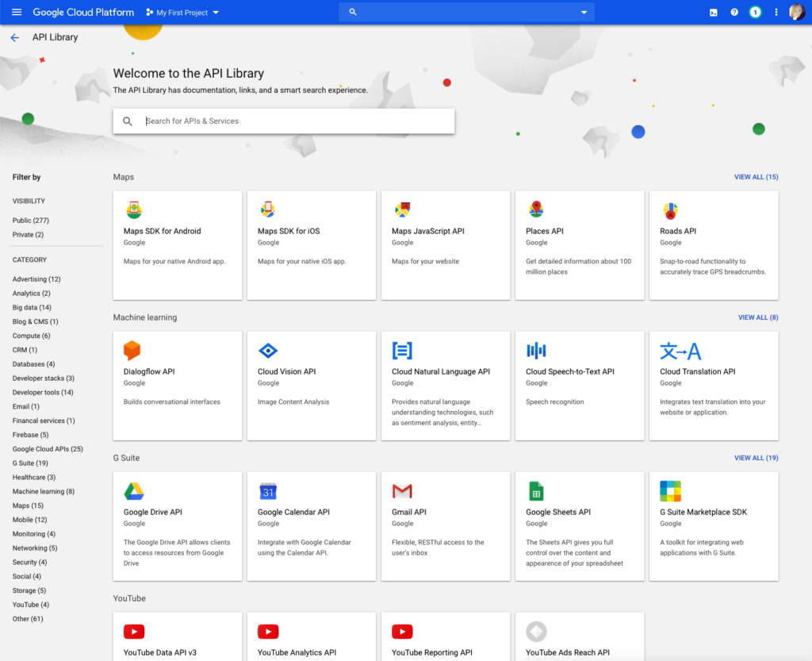Click the Cloud Translation API title
Viewport: 812px width, 661px height.
point(698,371)
